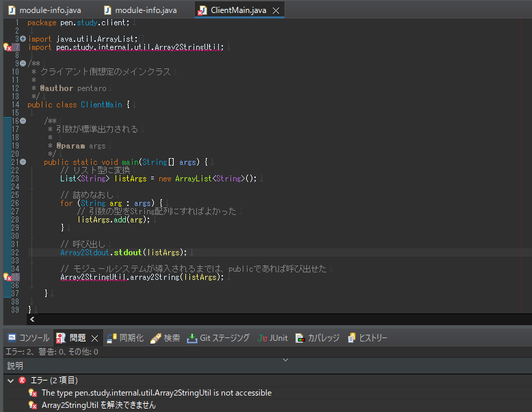Image resolution: width=532 pixels, height=412 pixels.
Task: Click 'java.util.ArrayList' import on line 3
Action: (x=96, y=39)
